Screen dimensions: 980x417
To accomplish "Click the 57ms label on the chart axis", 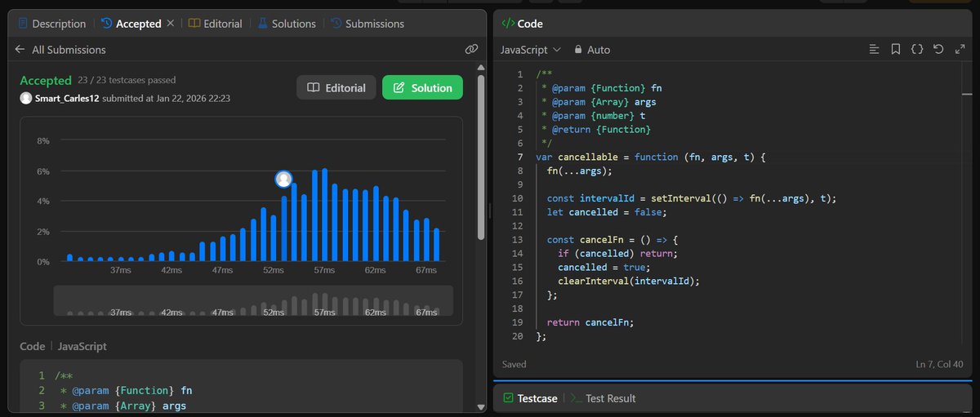I will tap(324, 269).
